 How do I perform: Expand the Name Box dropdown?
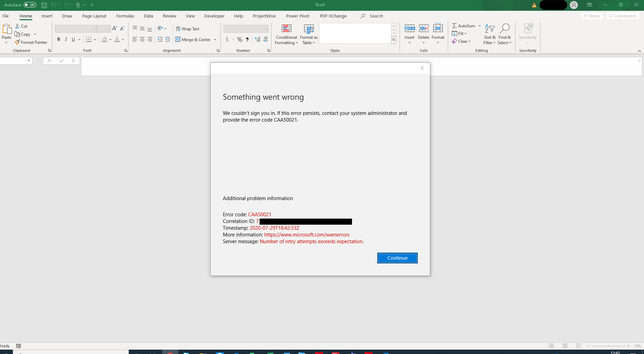tap(29, 61)
